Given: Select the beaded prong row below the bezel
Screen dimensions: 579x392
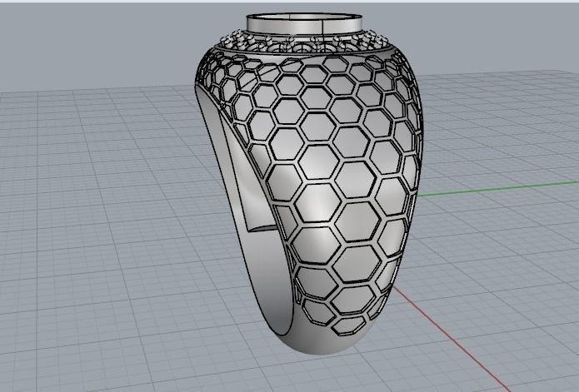Looking at the screenshot, I should [x=304, y=42].
